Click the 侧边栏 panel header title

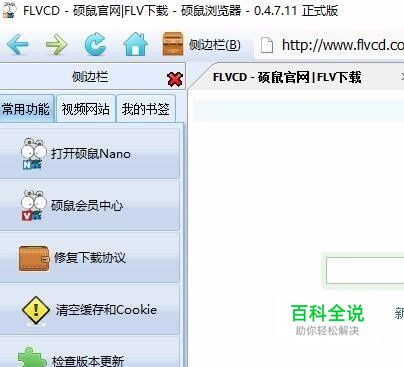click(90, 77)
